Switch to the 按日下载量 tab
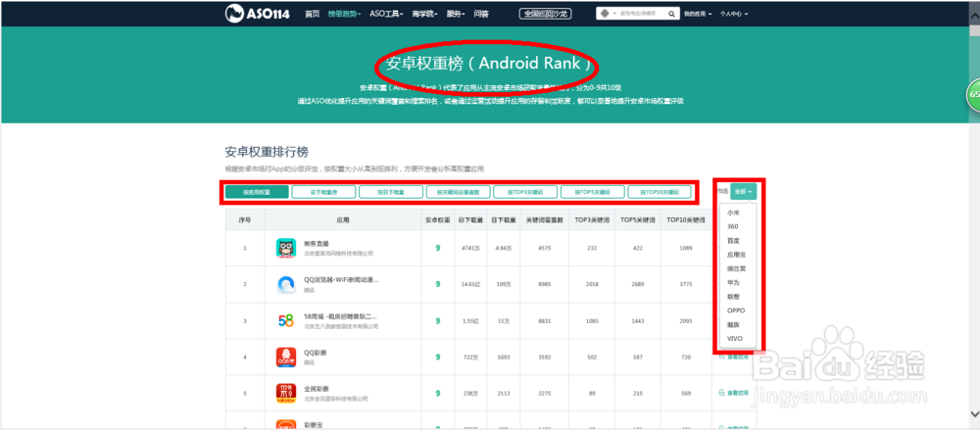Viewport: 980px width, 430px height. 391,192
